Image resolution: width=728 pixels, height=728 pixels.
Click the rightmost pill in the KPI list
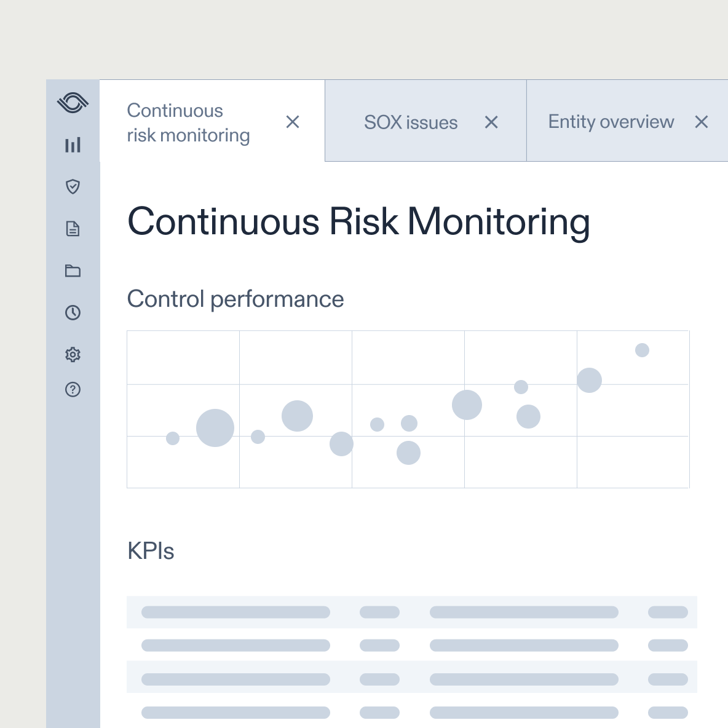click(x=669, y=612)
